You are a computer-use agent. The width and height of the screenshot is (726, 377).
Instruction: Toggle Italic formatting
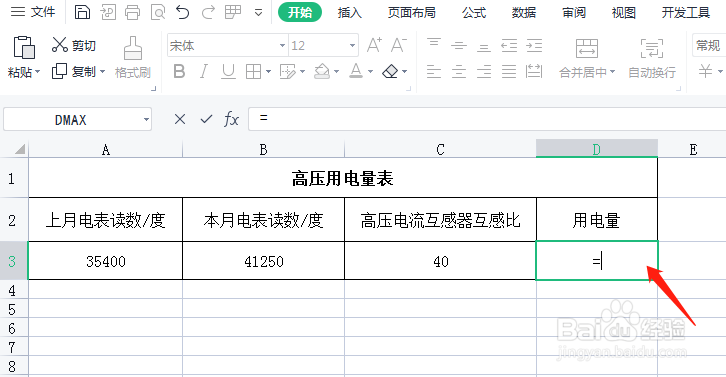pos(204,72)
